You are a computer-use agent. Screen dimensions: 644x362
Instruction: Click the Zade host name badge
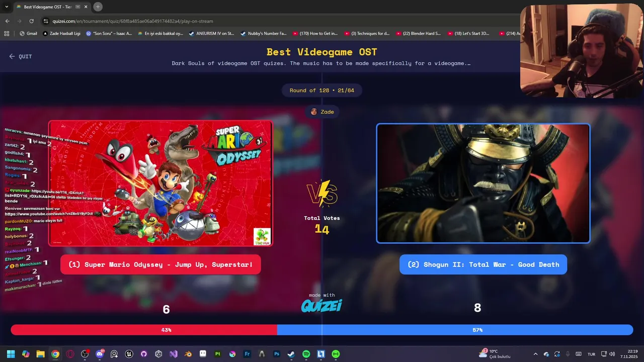click(x=322, y=112)
